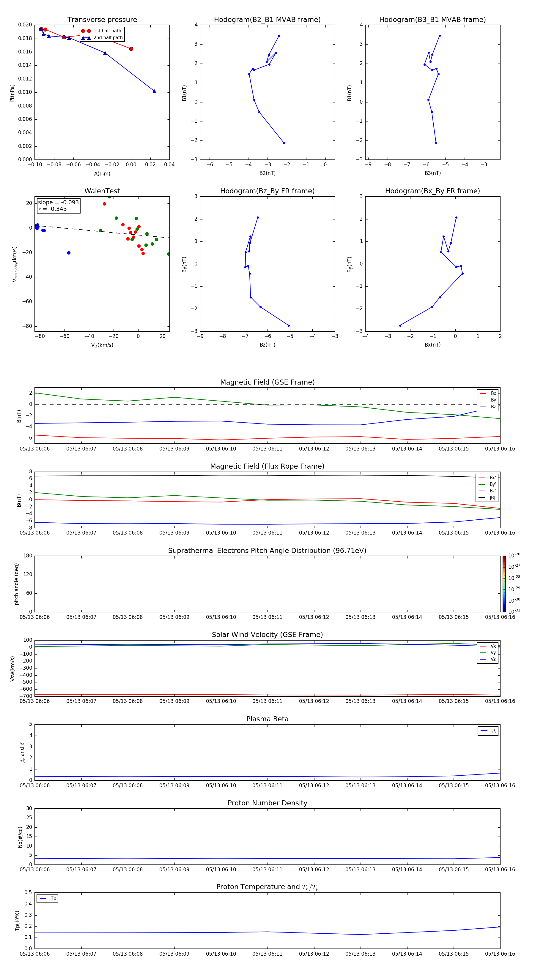
Task: Select Bx entry in GSE magnetic field legend
Action: pos(488,393)
